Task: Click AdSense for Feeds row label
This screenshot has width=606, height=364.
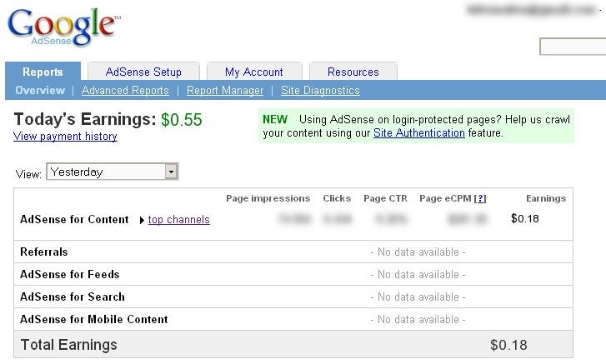Action: [69, 274]
